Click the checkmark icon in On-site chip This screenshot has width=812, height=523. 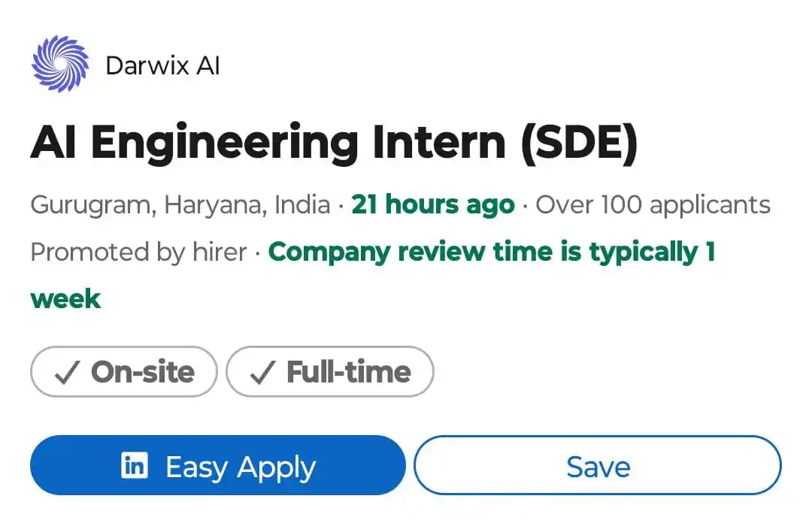point(67,372)
